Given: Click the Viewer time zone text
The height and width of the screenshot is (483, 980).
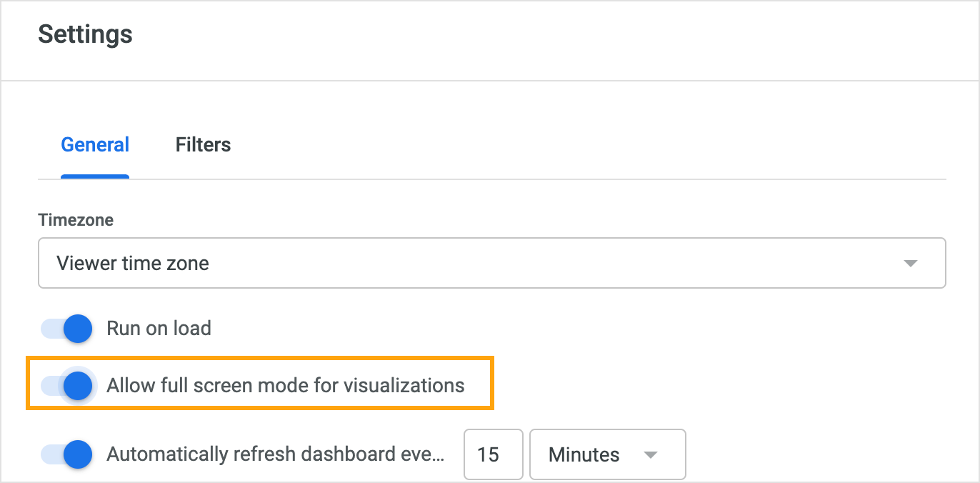Looking at the screenshot, I should (133, 264).
